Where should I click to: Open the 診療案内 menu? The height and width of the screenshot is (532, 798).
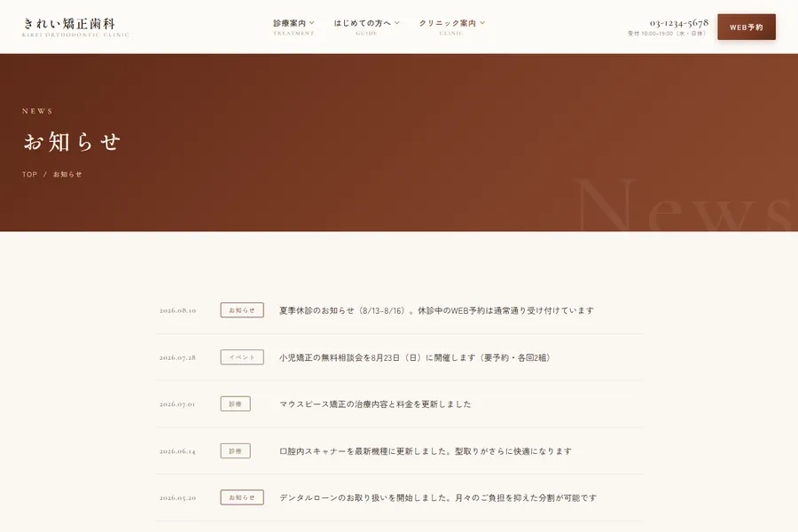coord(293,27)
